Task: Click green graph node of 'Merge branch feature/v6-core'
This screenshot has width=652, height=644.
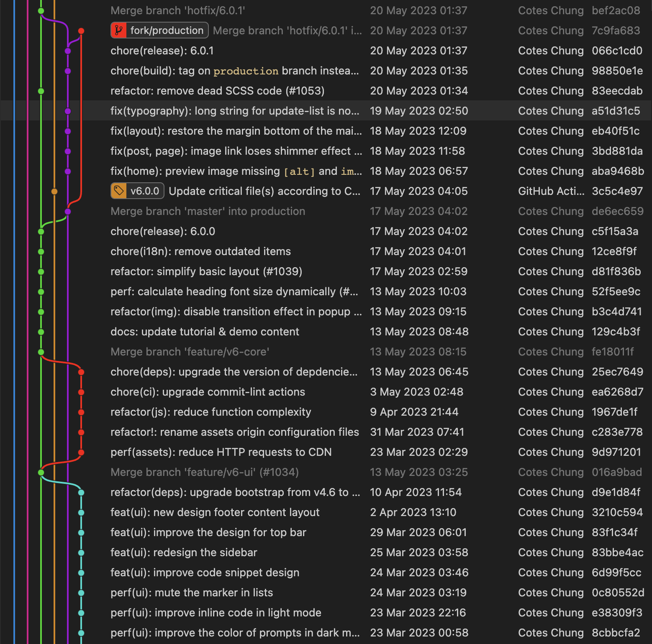Action: [41, 352]
